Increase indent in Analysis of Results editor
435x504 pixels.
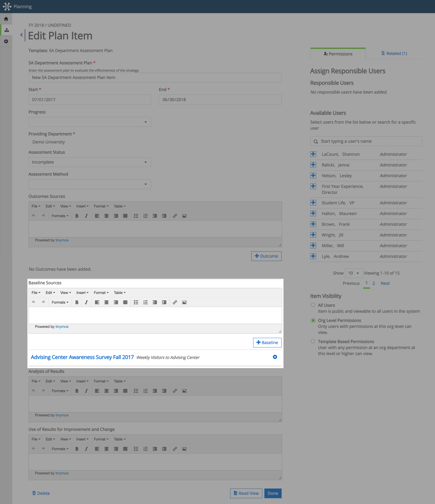[x=164, y=391]
